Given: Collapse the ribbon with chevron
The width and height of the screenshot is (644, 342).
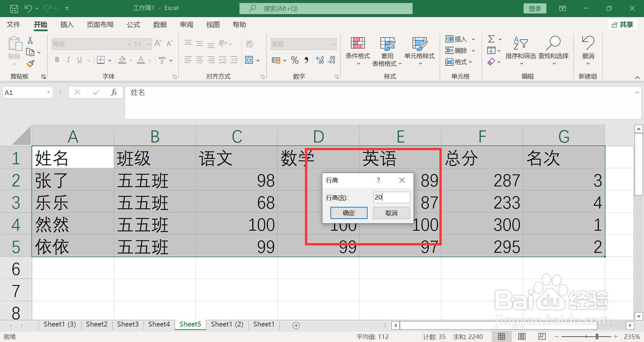Looking at the screenshot, I should pos(637,78).
